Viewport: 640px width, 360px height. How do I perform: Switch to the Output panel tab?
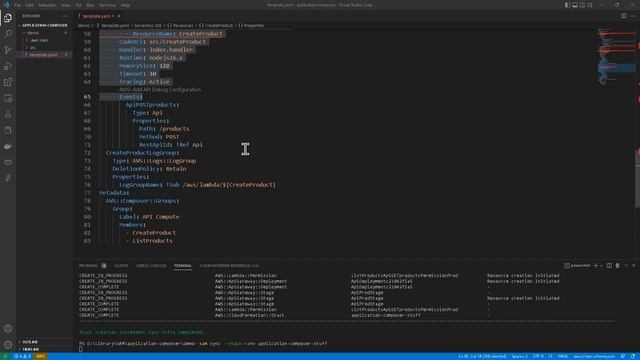(121, 266)
